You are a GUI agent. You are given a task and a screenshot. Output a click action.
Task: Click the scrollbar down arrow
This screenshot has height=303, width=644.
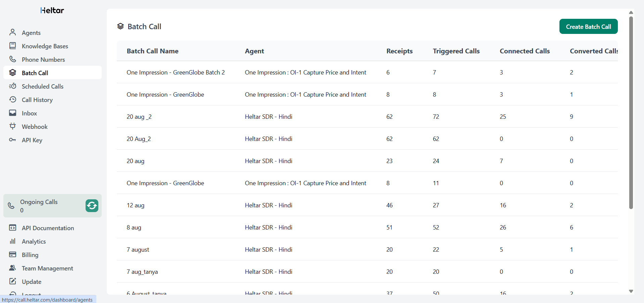click(631, 291)
